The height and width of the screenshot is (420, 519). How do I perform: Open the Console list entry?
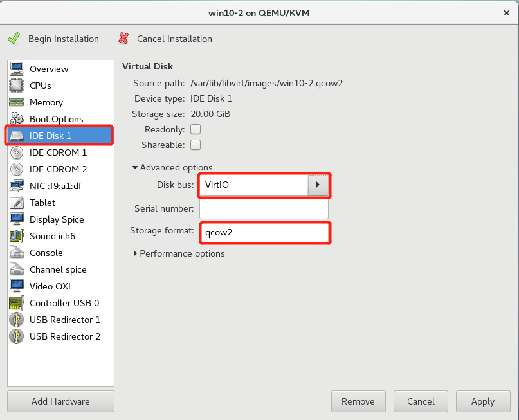coord(60,253)
